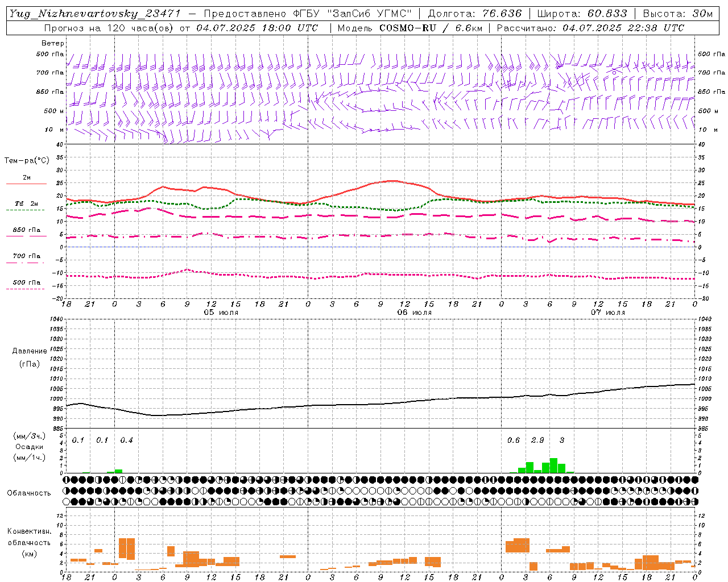The width and height of the screenshot is (728, 582).
Task: Click the 3-hour precipitation value 0.4
Action: click(126, 440)
